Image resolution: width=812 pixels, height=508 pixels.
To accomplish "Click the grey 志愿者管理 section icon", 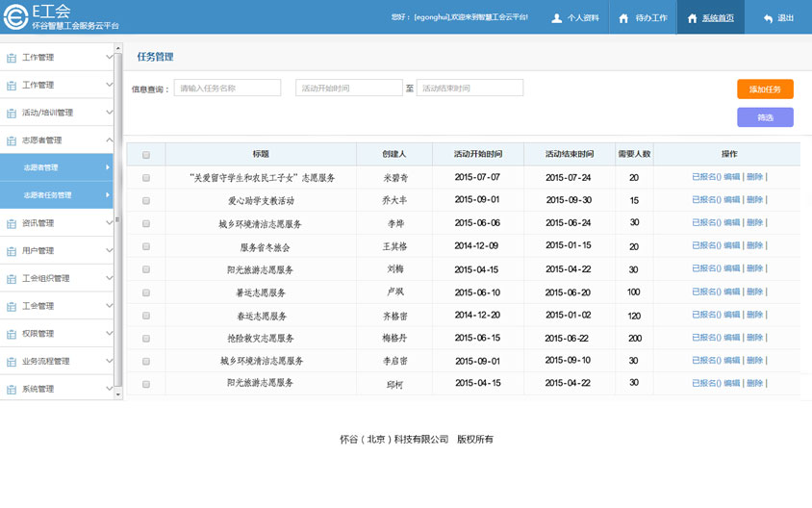I will tap(12, 140).
